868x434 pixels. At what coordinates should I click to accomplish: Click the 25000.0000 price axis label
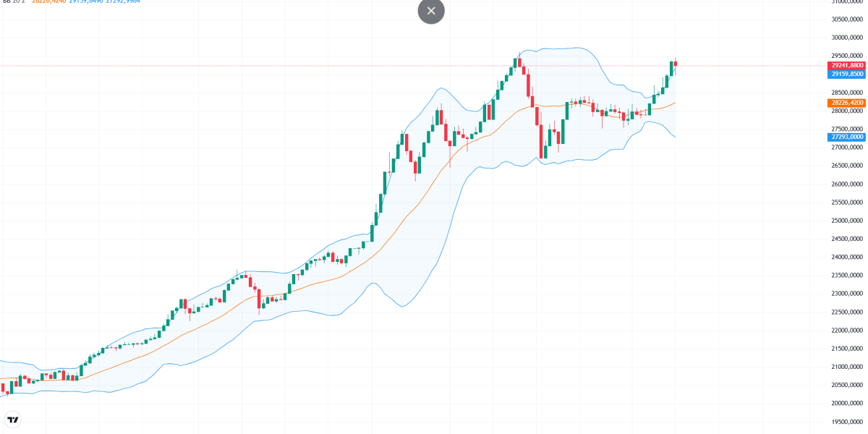(x=847, y=221)
